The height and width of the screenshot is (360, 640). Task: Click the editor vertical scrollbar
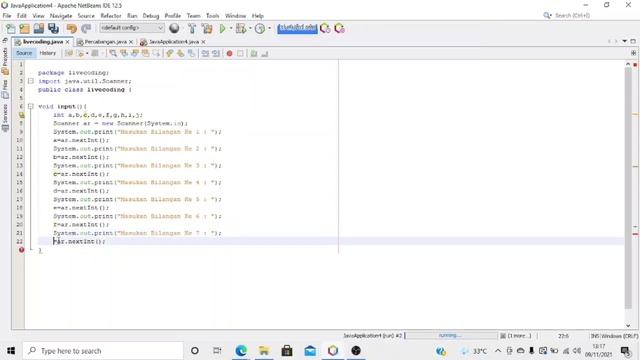pyautogui.click(x=628, y=188)
